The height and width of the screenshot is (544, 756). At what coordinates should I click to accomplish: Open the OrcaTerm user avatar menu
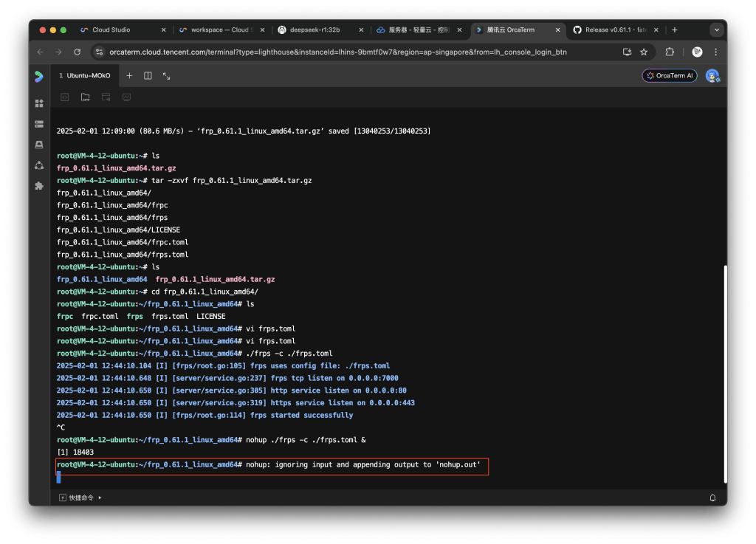click(712, 75)
